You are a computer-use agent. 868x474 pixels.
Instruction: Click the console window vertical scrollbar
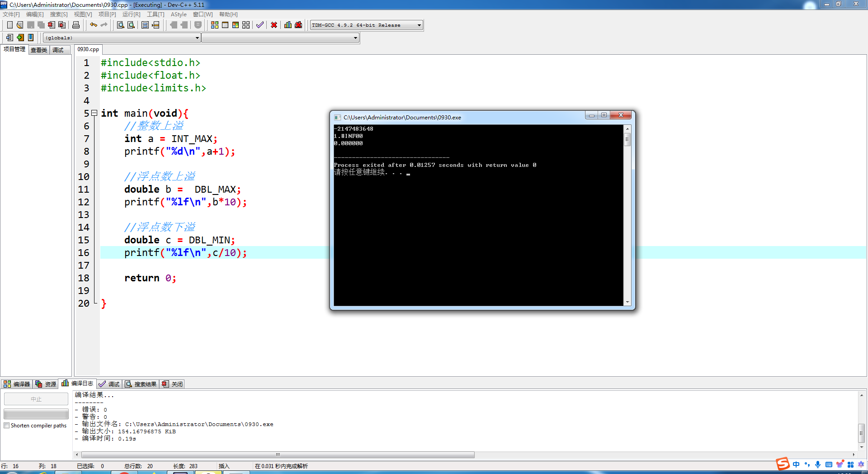pos(627,215)
